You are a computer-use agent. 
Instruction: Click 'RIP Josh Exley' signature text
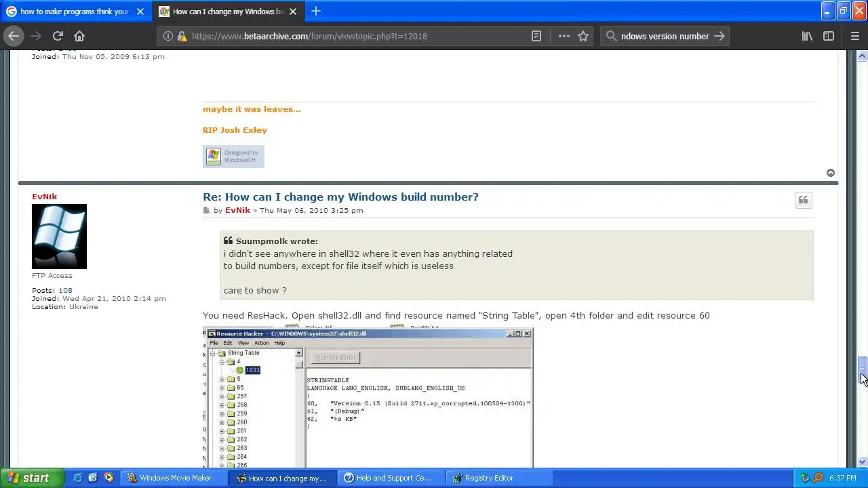pos(235,130)
